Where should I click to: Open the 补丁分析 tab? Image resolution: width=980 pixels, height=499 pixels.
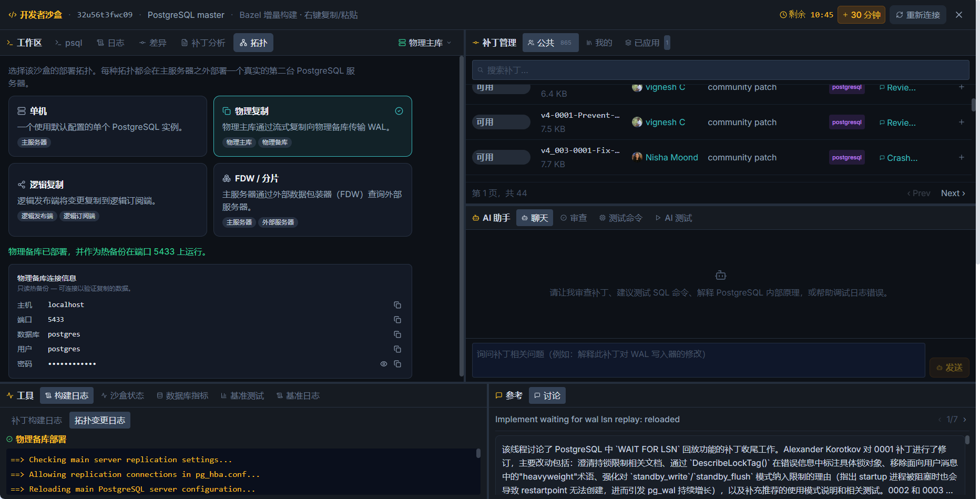coord(203,43)
